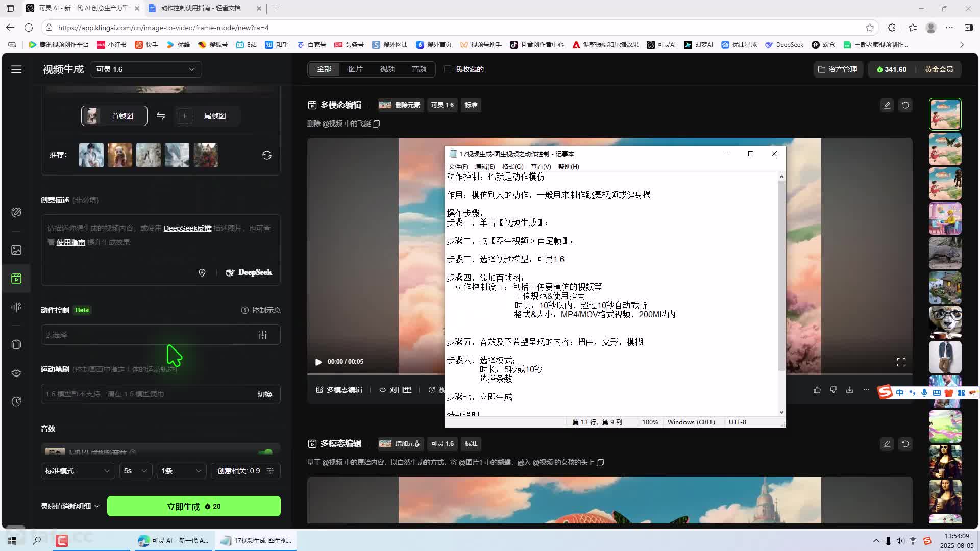Image resolution: width=980 pixels, height=551 pixels.
Task: Click the swap first/last frame arrows icon
Action: [x=161, y=116]
